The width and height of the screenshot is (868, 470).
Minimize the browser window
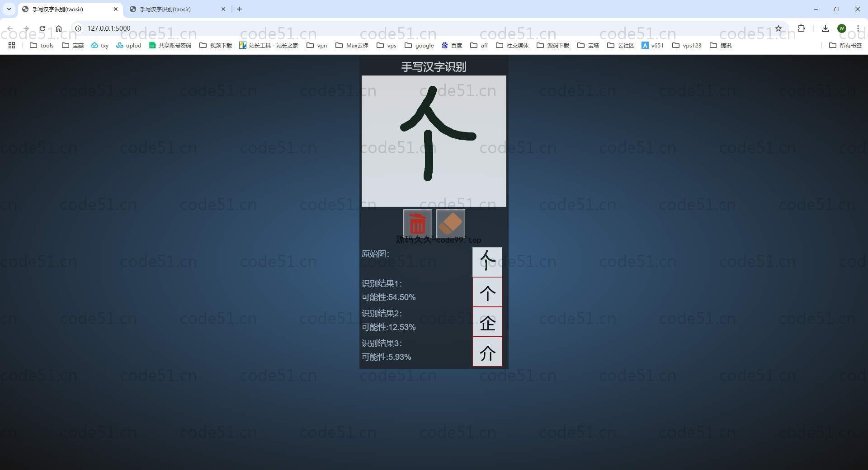(816, 9)
